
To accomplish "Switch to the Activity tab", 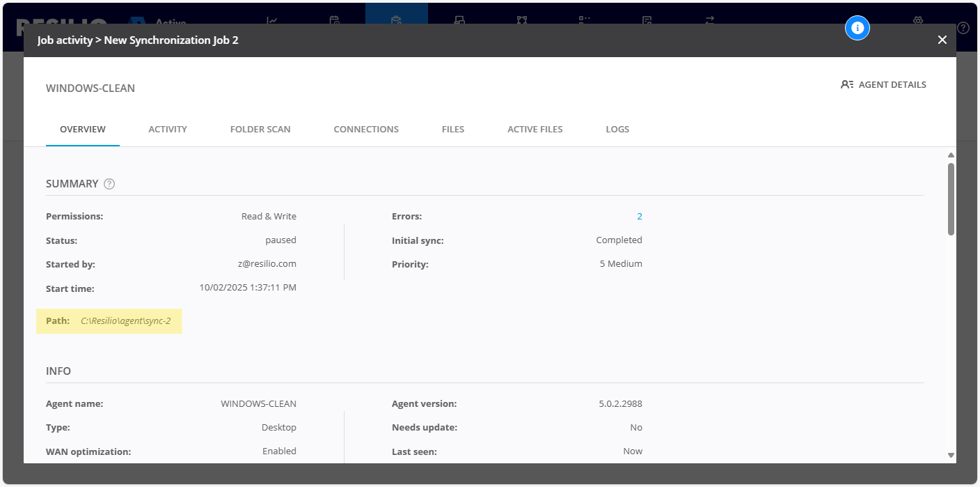I will pos(167,129).
